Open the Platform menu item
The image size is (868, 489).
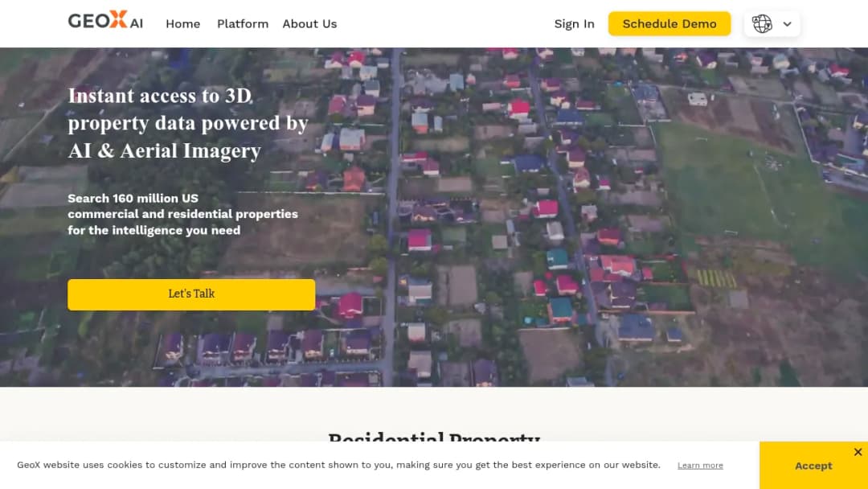pyautogui.click(x=243, y=24)
